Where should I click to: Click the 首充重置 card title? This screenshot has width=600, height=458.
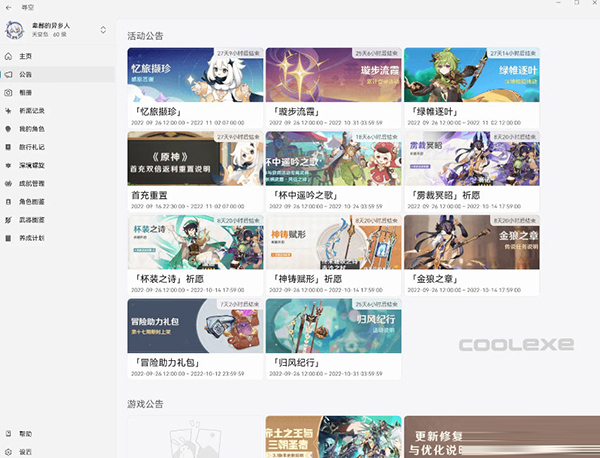click(x=149, y=196)
